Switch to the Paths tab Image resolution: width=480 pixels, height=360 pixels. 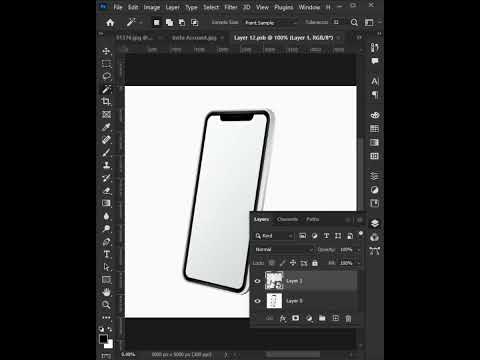coord(313,219)
